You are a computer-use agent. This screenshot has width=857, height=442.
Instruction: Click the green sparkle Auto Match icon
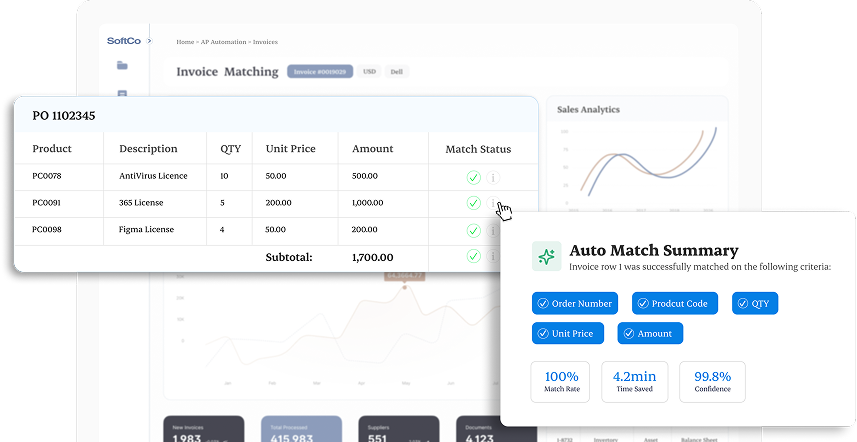pos(546,256)
